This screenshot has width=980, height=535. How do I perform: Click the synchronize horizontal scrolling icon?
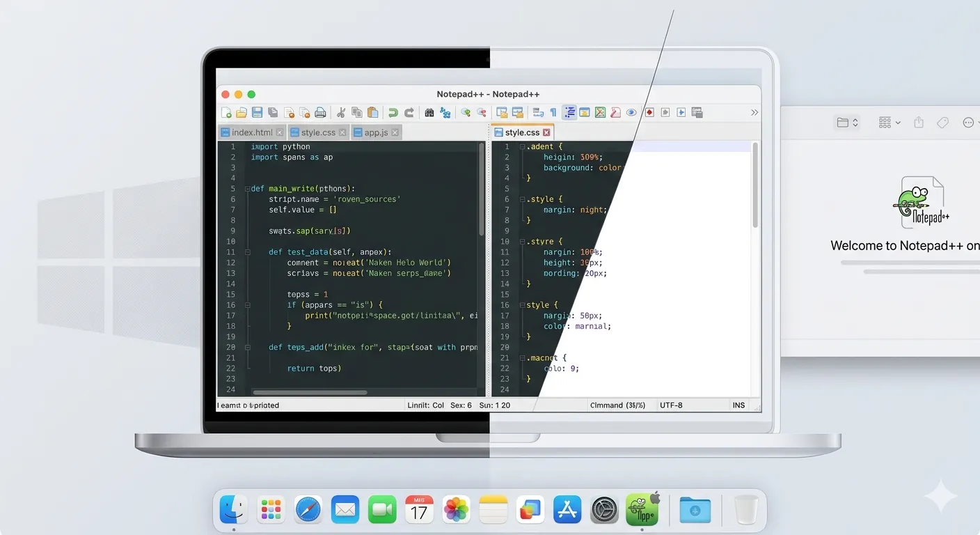tap(518, 113)
